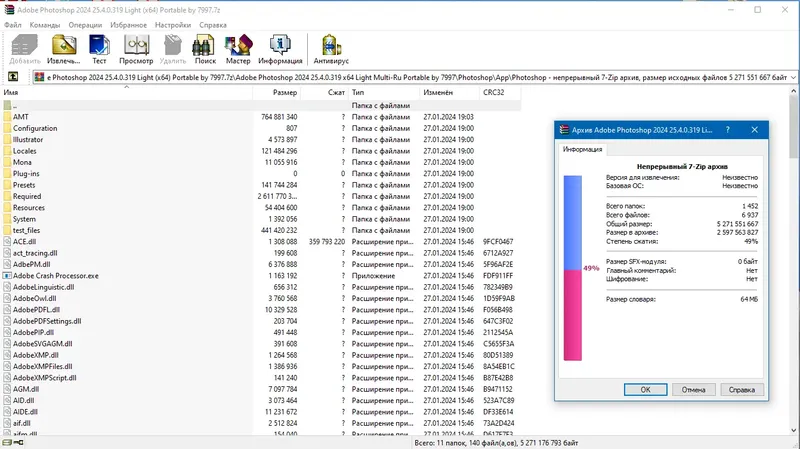Screen dimensions: 800x449
Task: Click the Antivirus (Антивирус) toolbar icon
Action: pos(331,49)
